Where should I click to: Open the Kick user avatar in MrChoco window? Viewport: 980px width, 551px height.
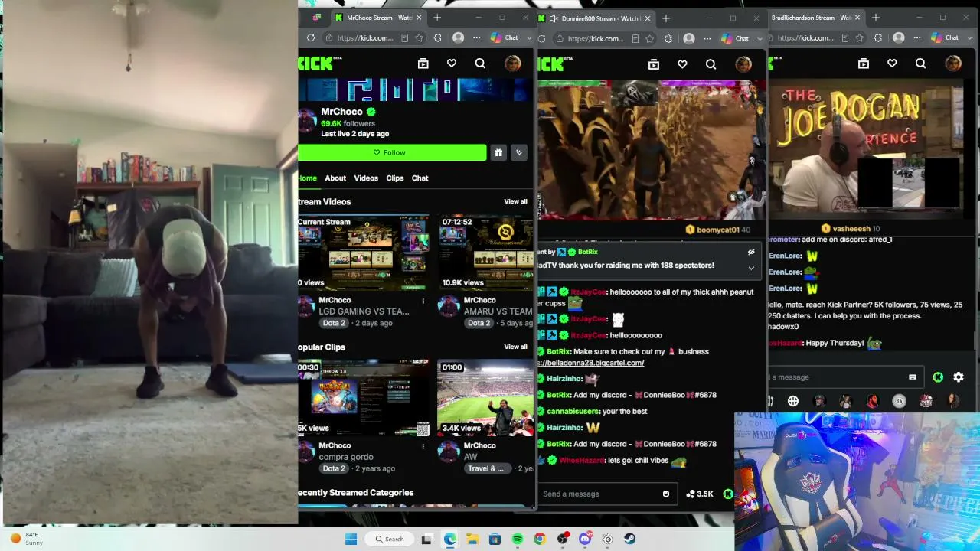513,64
